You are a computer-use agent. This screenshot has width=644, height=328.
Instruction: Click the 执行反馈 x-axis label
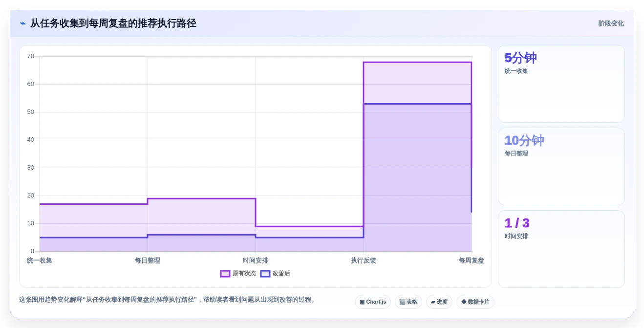click(x=364, y=261)
